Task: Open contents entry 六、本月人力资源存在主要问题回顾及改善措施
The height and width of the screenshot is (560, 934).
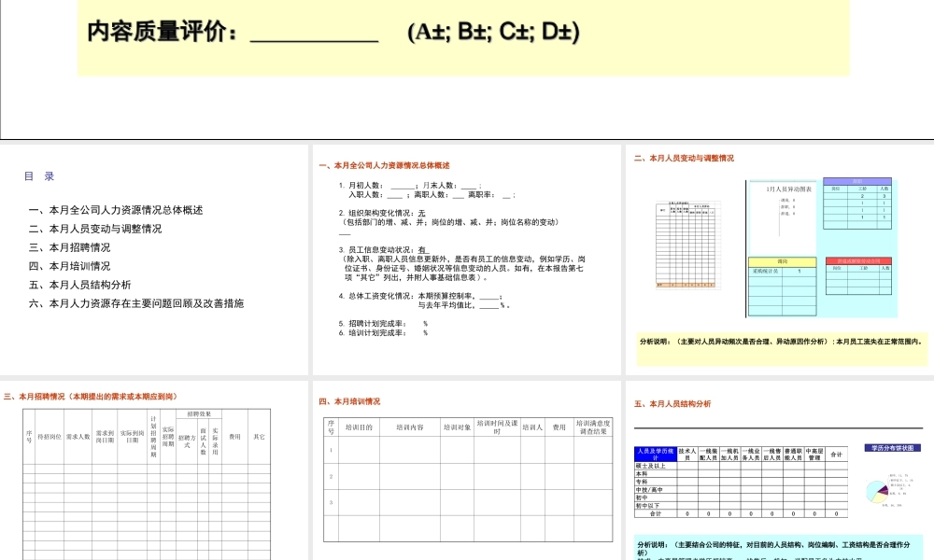Action: click(x=136, y=303)
